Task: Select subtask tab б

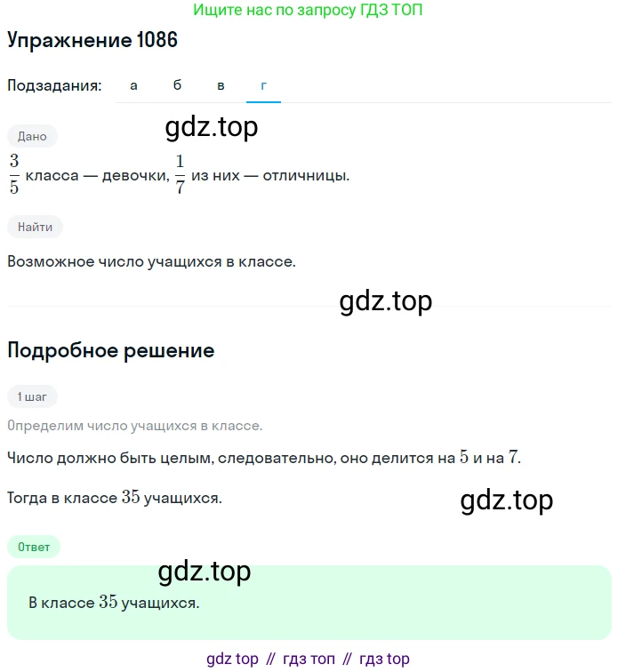Action: coord(177,85)
